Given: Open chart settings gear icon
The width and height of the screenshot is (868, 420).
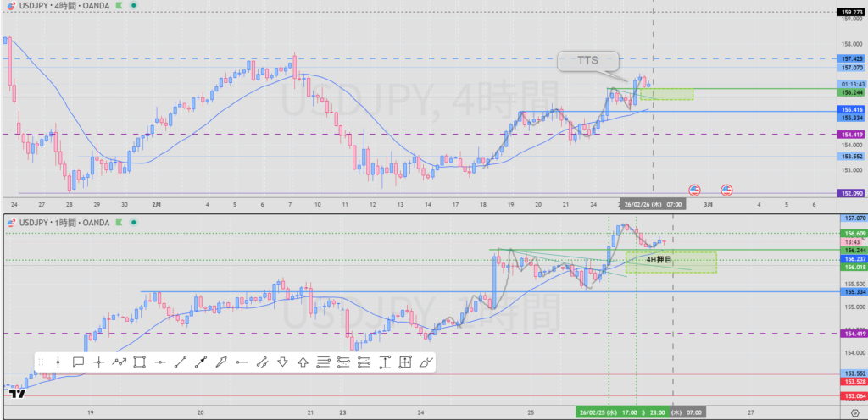Looking at the screenshot, I should tap(854, 411).
